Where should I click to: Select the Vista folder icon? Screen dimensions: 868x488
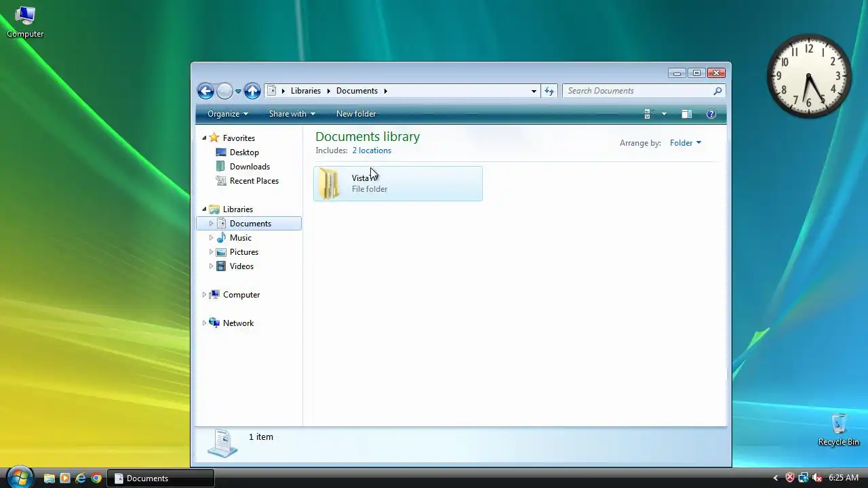(x=330, y=184)
